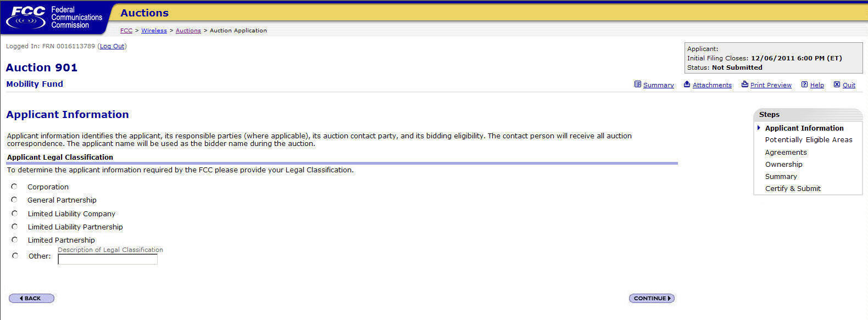The height and width of the screenshot is (320, 868).
Task: Go to Potentially Eligible Areas step
Action: (x=809, y=140)
